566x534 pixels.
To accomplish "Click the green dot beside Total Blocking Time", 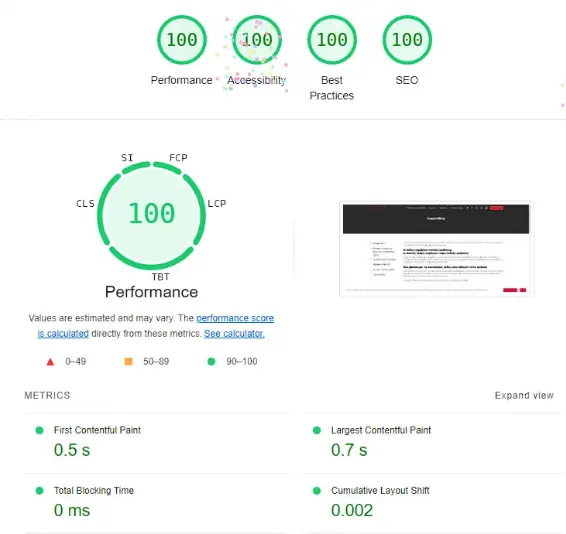I will coord(39,491).
